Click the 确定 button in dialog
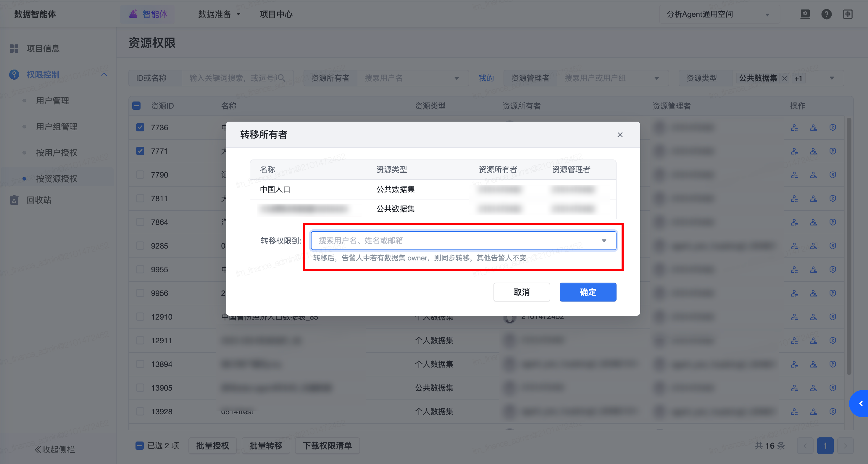The width and height of the screenshot is (868, 464). click(x=588, y=292)
